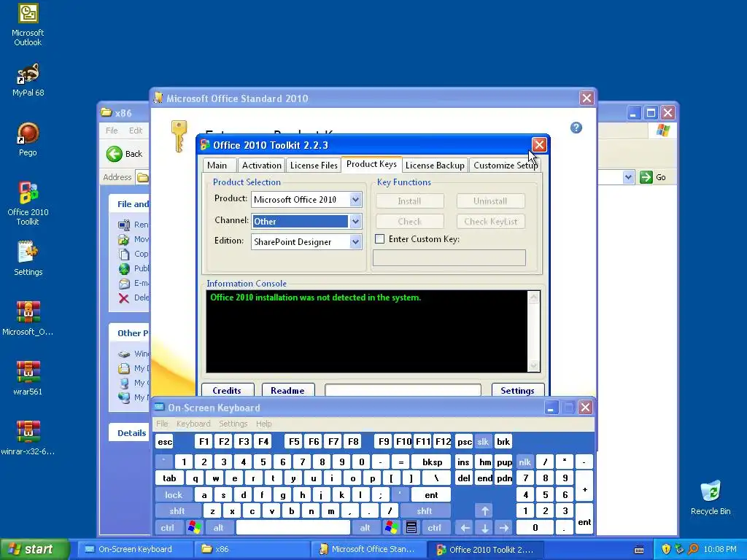The image size is (747, 560).
Task: Click the down arrow key on on-screen keyboard
Action: [x=484, y=528]
